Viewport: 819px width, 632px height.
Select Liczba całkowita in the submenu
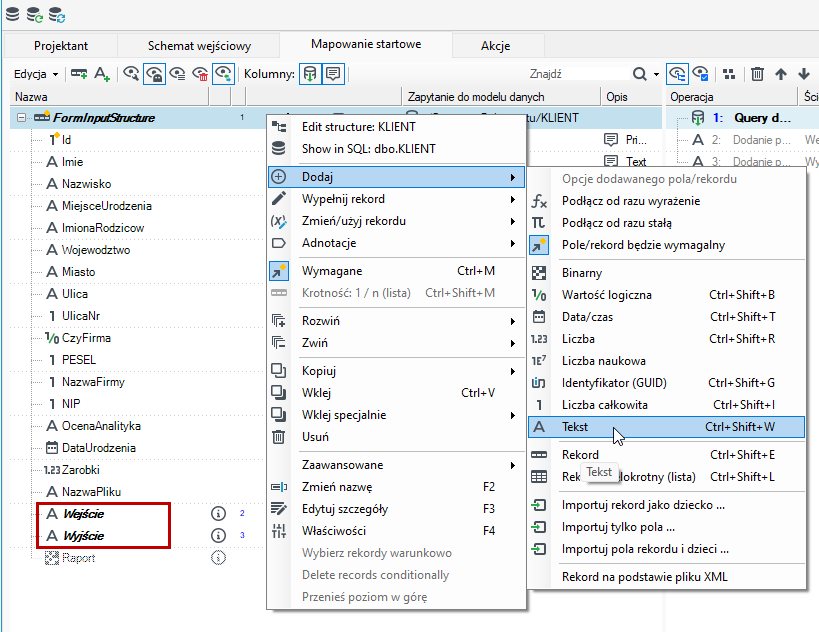[666, 405]
